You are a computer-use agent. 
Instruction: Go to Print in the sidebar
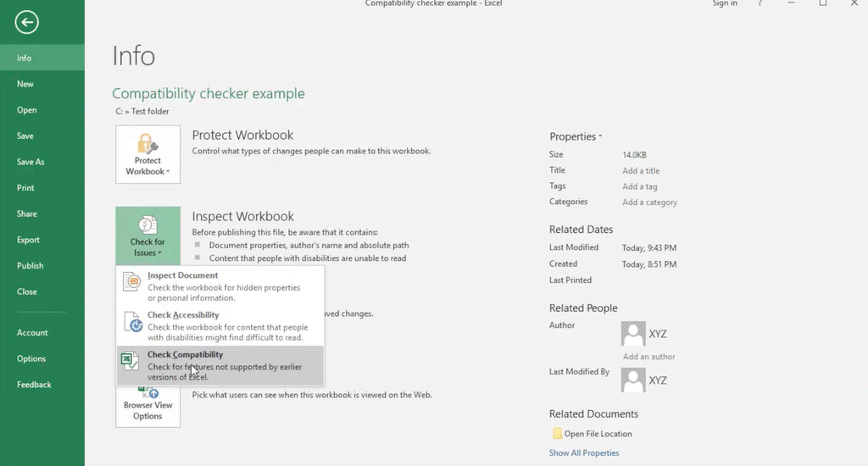25,188
